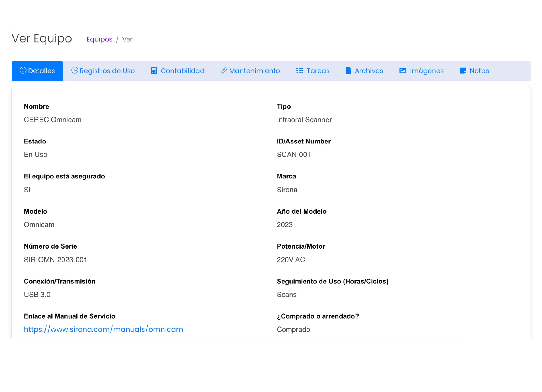Click the checklist icon for Tareas

[299, 71]
